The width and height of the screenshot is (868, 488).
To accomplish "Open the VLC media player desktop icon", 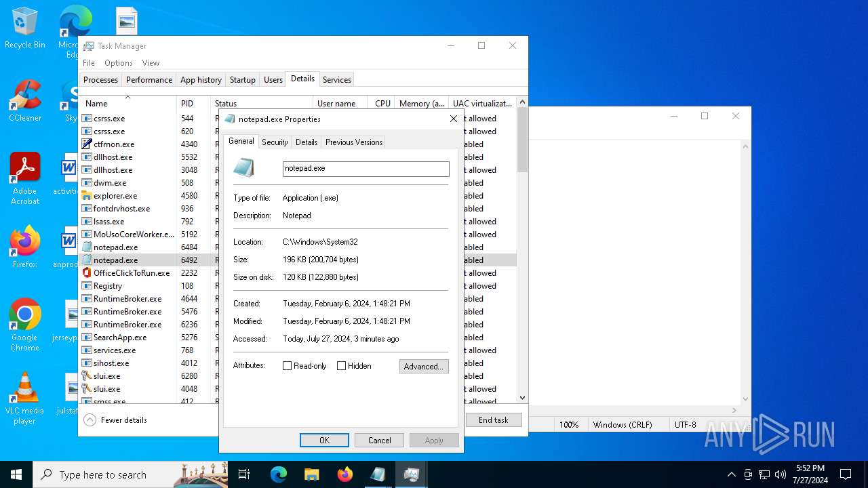I will point(25,399).
